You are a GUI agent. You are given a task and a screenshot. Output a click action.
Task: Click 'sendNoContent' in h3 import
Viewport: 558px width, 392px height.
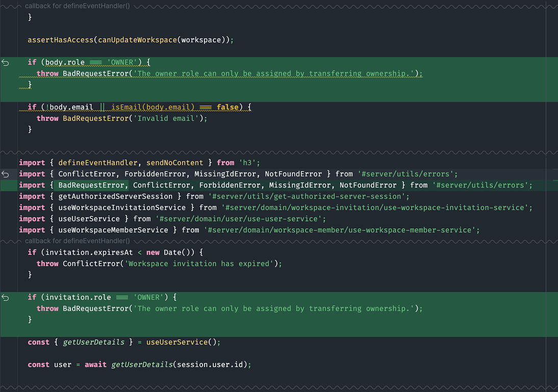[175, 163]
